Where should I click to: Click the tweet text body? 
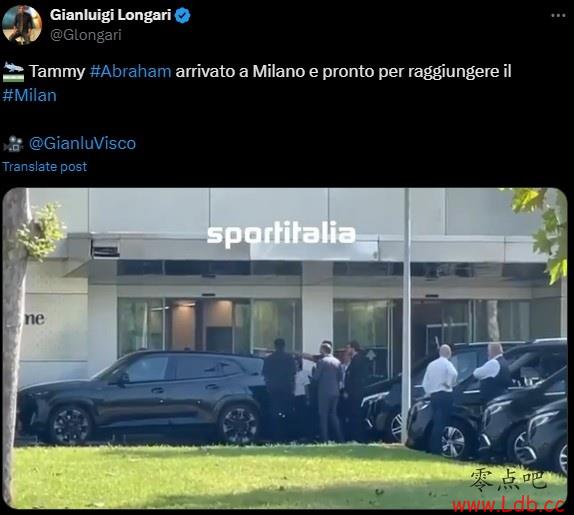pyautogui.click(x=257, y=83)
